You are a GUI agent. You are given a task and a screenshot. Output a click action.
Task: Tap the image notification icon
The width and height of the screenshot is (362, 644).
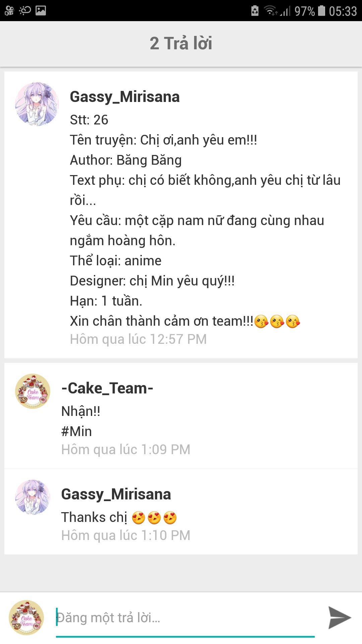pos(41,11)
